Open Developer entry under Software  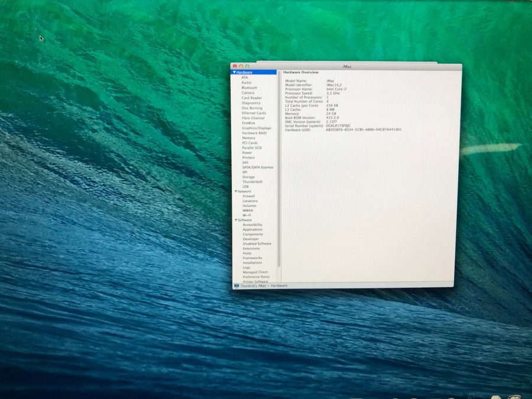251,239
